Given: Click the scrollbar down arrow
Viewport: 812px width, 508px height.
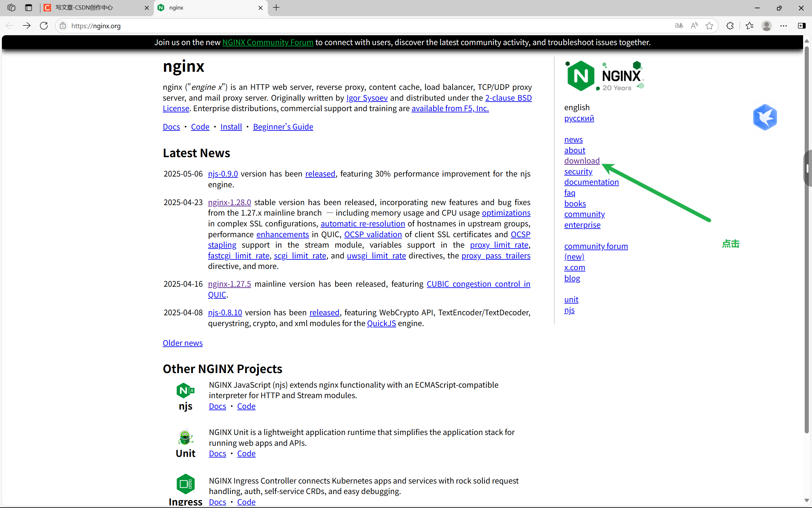Looking at the screenshot, I should pos(806,501).
